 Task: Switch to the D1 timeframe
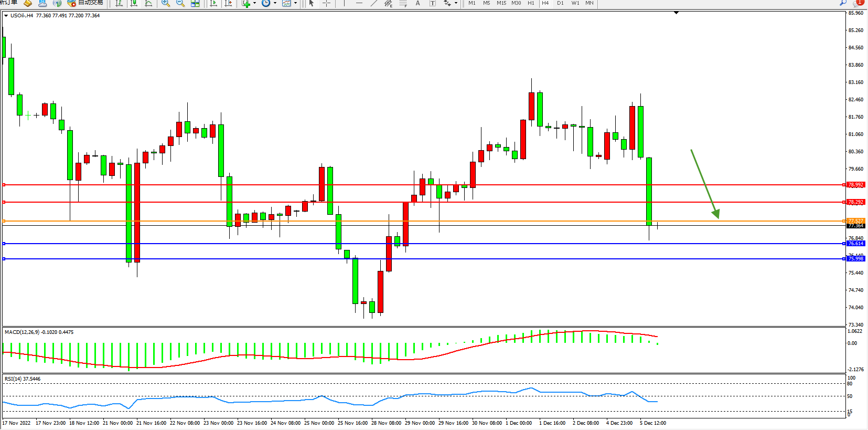tap(560, 3)
